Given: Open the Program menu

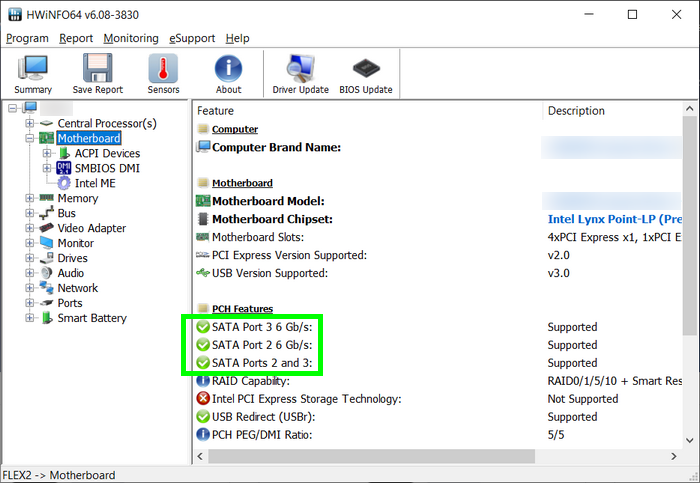Looking at the screenshot, I should 27,38.
